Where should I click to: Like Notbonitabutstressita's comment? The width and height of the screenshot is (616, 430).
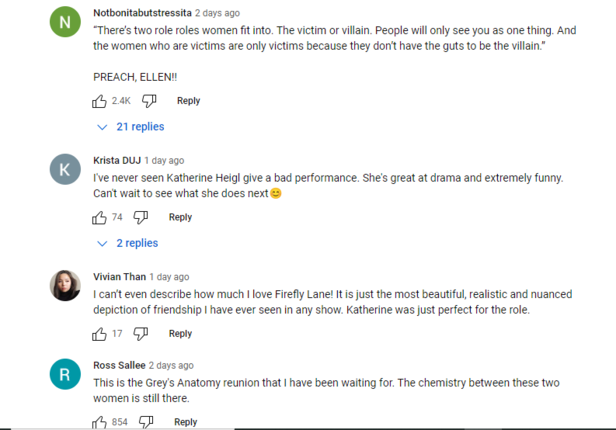[99, 101]
